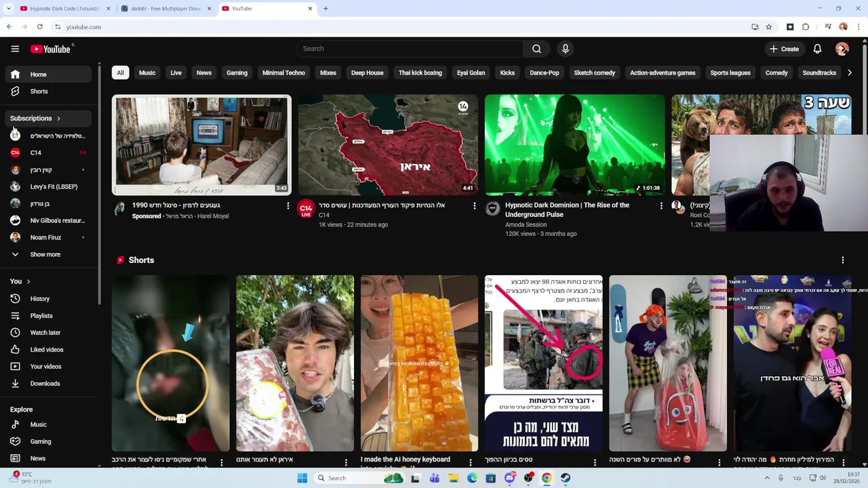The image size is (868, 488).
Task: Open the C14 subscription channel
Action: pos(48,153)
